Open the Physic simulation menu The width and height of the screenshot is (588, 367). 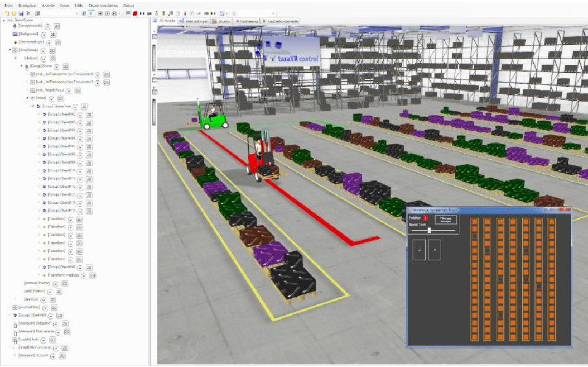[102, 5]
